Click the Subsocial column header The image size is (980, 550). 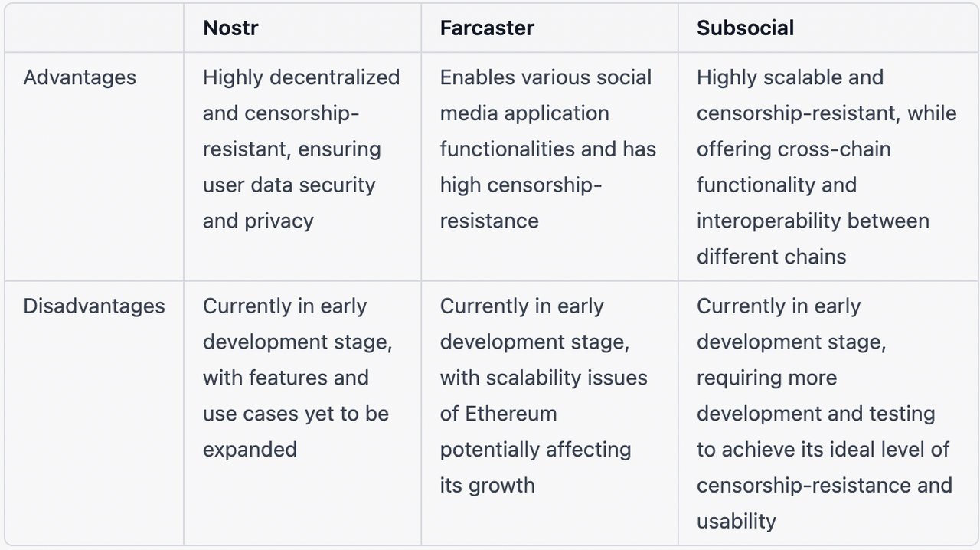745,28
